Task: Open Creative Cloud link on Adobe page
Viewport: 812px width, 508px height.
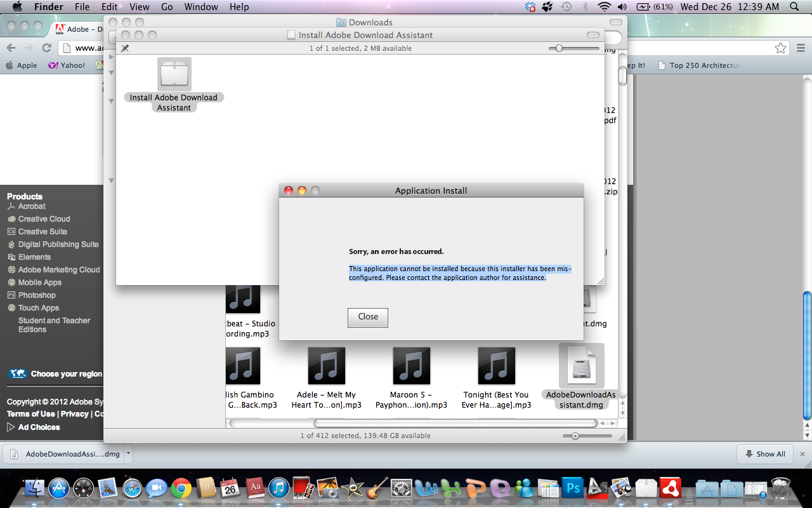Action: pyautogui.click(x=44, y=219)
